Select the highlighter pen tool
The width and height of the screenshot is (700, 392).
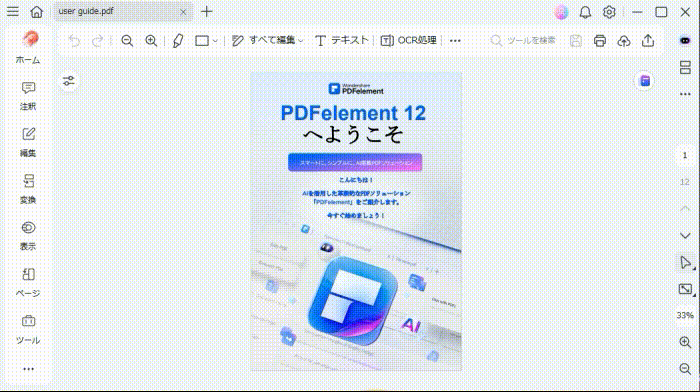(178, 41)
